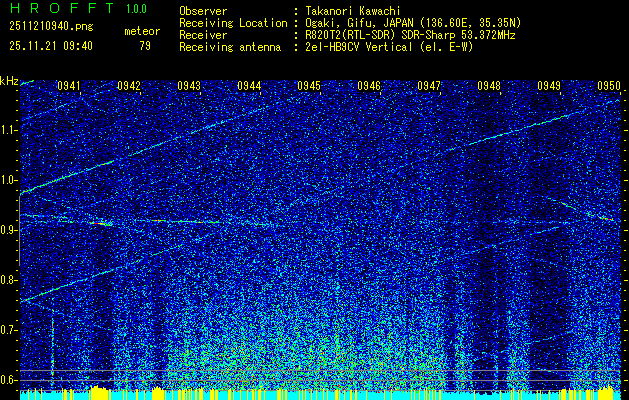The width and height of the screenshot is (629, 400).
Task: Click the 0.6 kHz axis label
Action: pyautogui.click(x=9, y=380)
